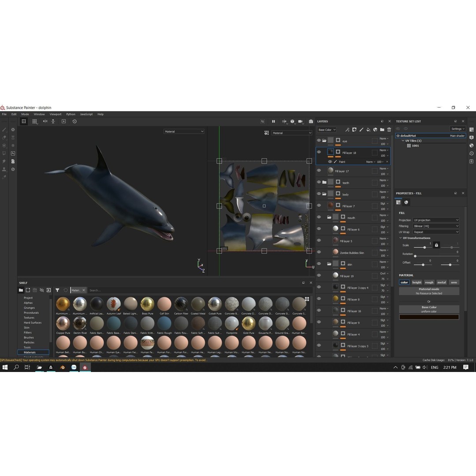
Task: Toggle visibility of Fill layer 7
Action: pyautogui.click(x=319, y=205)
